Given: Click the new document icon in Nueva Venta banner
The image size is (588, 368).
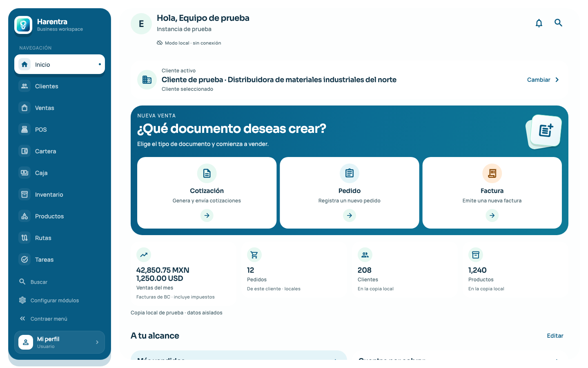Looking at the screenshot, I should [546, 131].
